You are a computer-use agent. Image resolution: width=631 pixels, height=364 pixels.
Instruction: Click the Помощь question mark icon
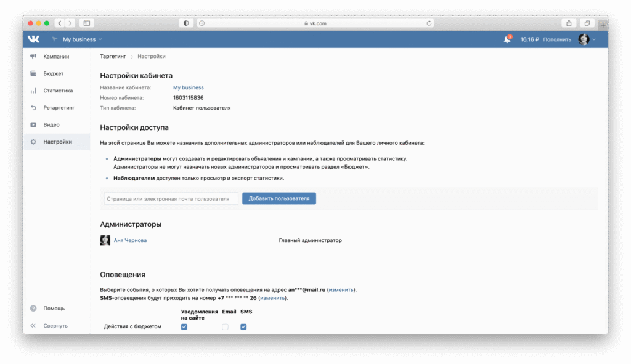point(33,309)
